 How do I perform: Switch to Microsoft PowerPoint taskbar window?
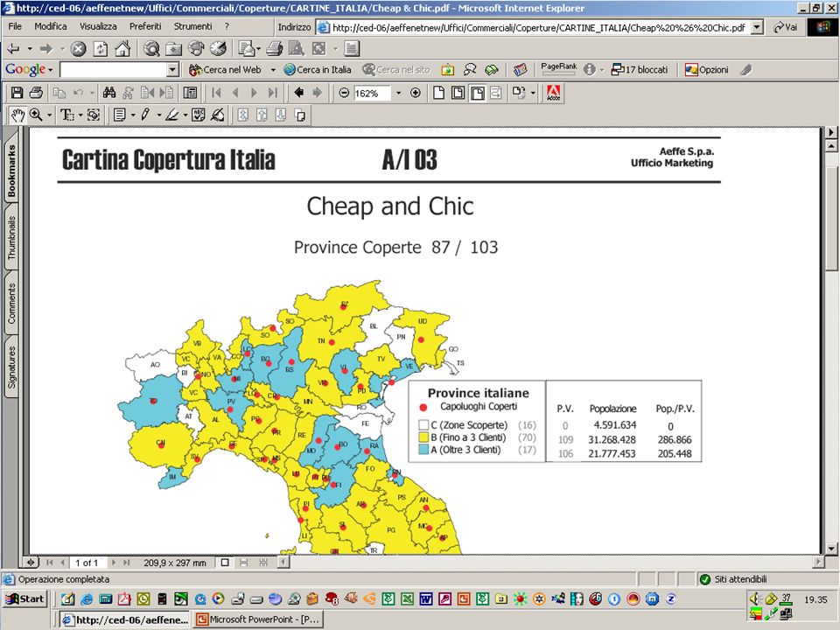(x=258, y=619)
